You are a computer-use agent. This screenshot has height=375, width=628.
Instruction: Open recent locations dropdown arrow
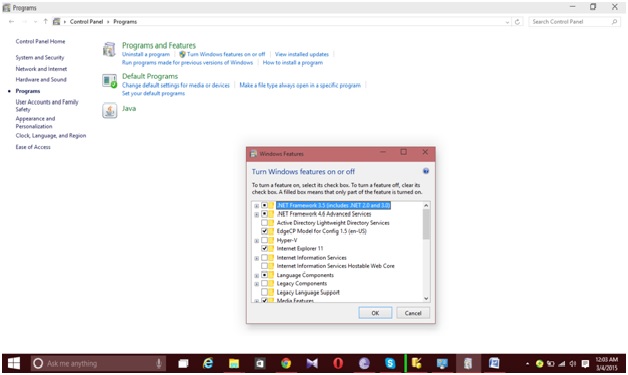[36, 22]
